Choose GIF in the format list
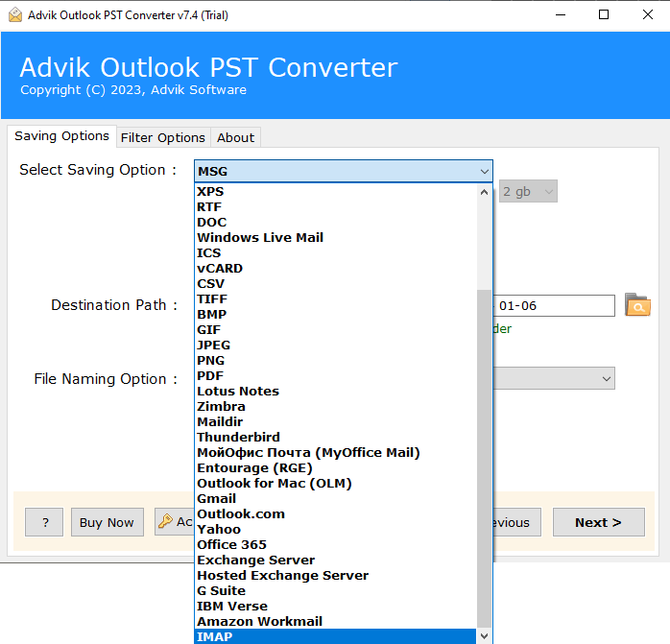 pos(335,330)
